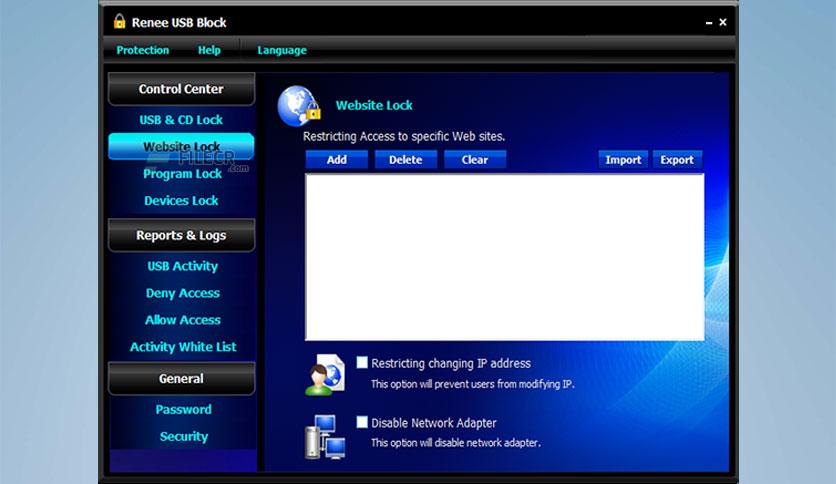Minimize the Renee USB Block window

coord(709,22)
